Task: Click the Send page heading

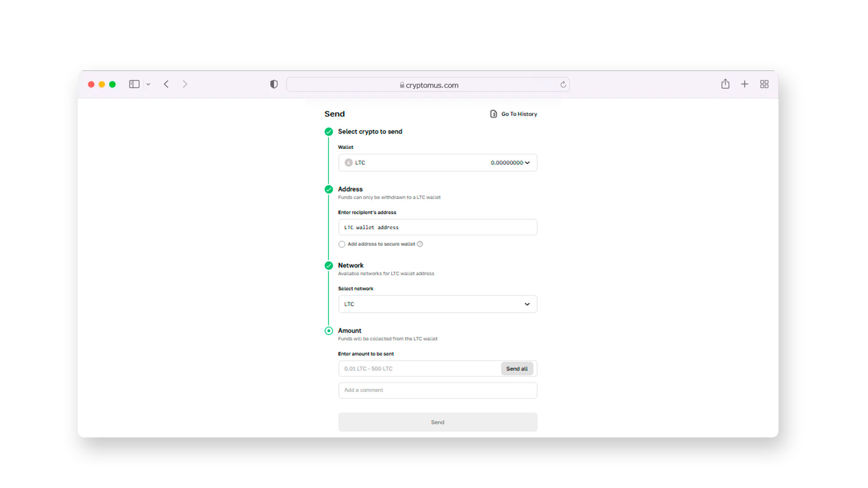Action: coord(335,114)
